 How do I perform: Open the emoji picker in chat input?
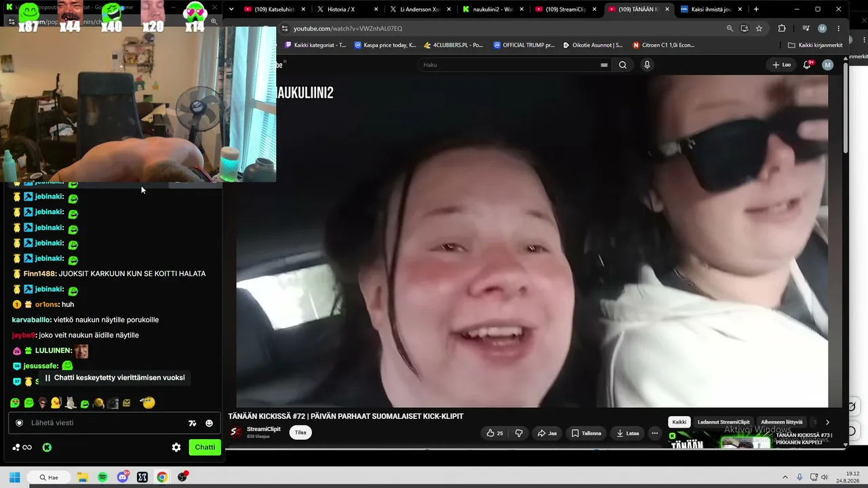pos(209,423)
